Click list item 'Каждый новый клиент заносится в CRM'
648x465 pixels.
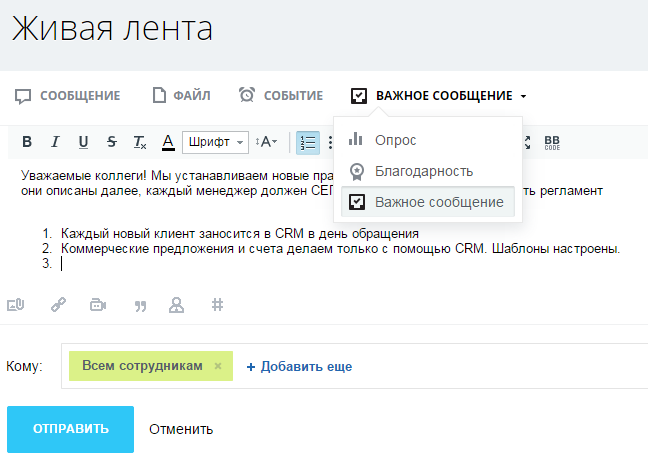click(x=240, y=234)
